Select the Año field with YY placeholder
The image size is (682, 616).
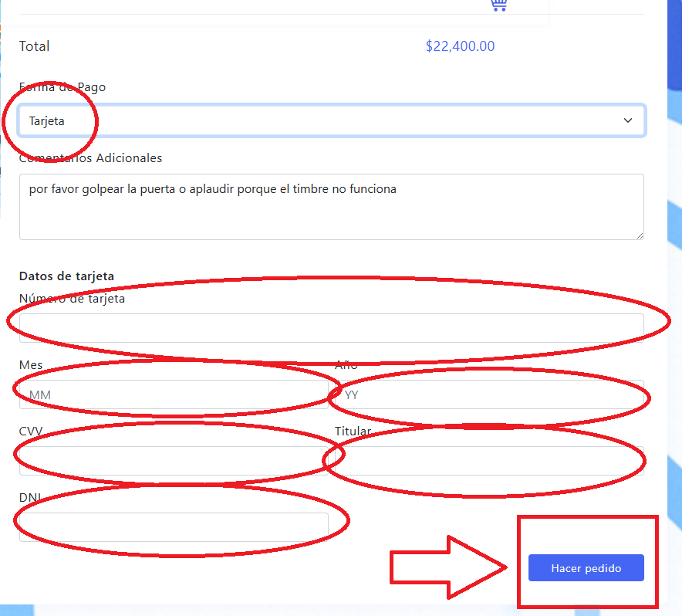point(489,394)
